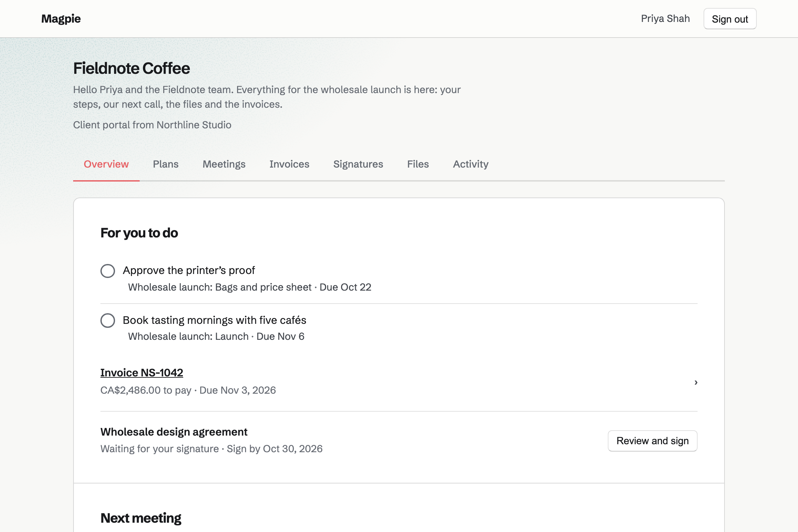Go to the Invoices tab
The width and height of the screenshot is (798, 532).
pos(289,164)
